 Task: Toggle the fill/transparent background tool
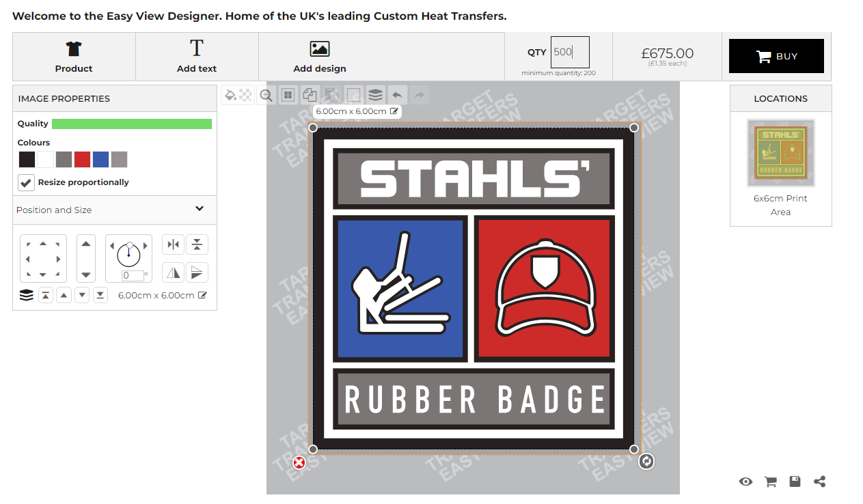click(x=238, y=95)
